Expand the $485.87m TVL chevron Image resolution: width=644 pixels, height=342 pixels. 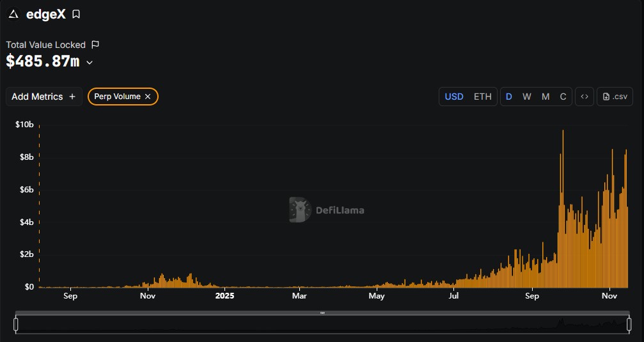[x=90, y=63]
